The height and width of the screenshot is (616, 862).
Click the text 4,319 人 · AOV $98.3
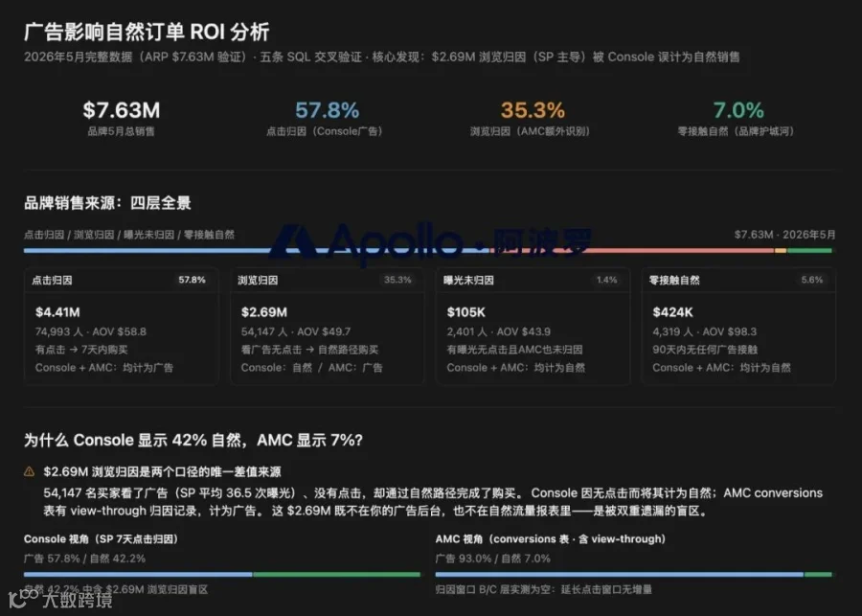click(705, 331)
